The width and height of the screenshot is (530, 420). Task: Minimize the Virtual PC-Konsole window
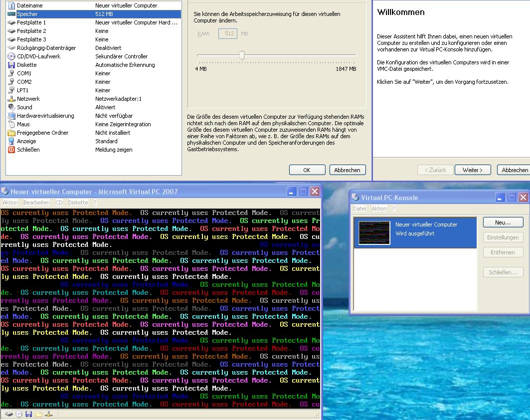[500, 198]
